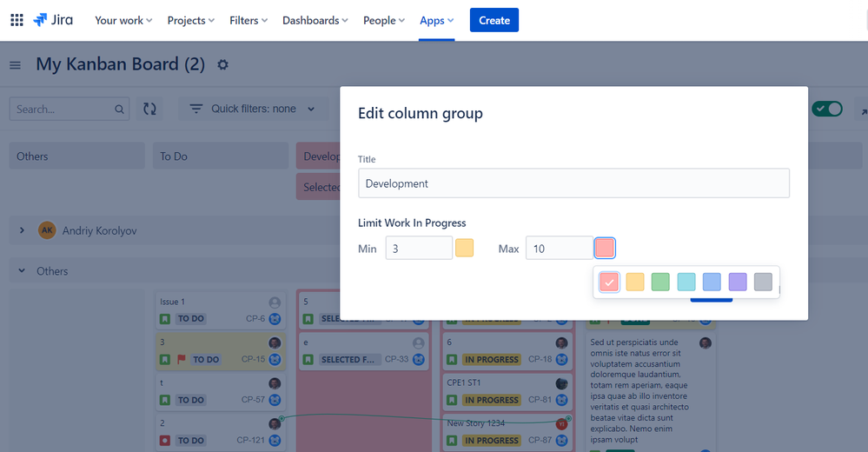Click the assignee avatar on card t

tap(275, 383)
